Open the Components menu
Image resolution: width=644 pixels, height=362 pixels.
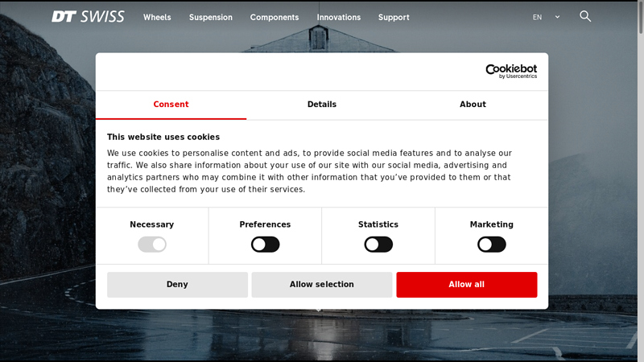pos(275,17)
